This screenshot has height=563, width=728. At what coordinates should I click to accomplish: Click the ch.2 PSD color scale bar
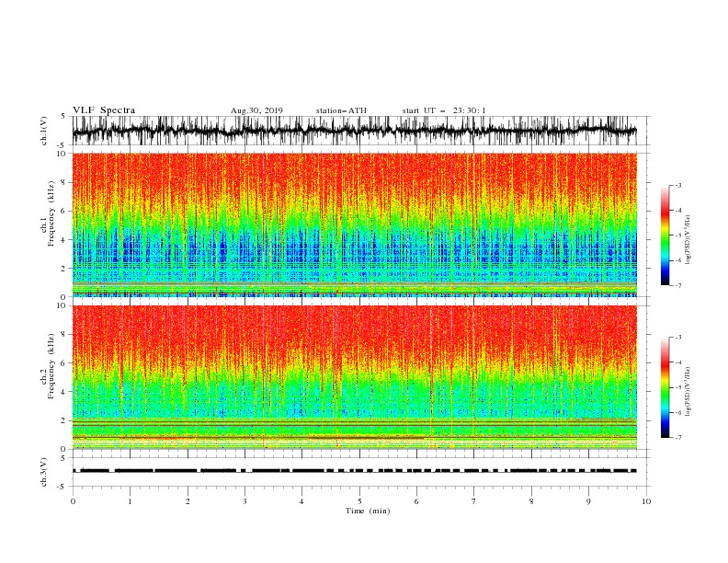tap(665, 387)
